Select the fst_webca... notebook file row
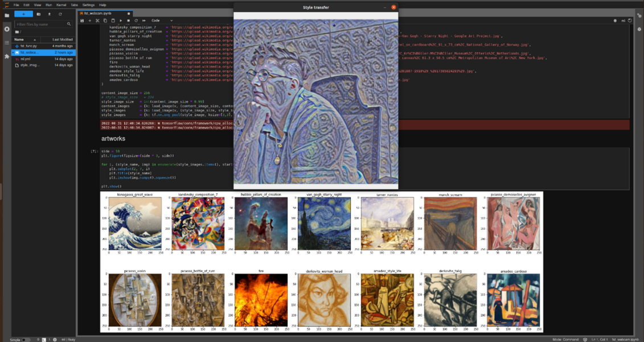The height and width of the screenshot is (342, 644). (43, 52)
